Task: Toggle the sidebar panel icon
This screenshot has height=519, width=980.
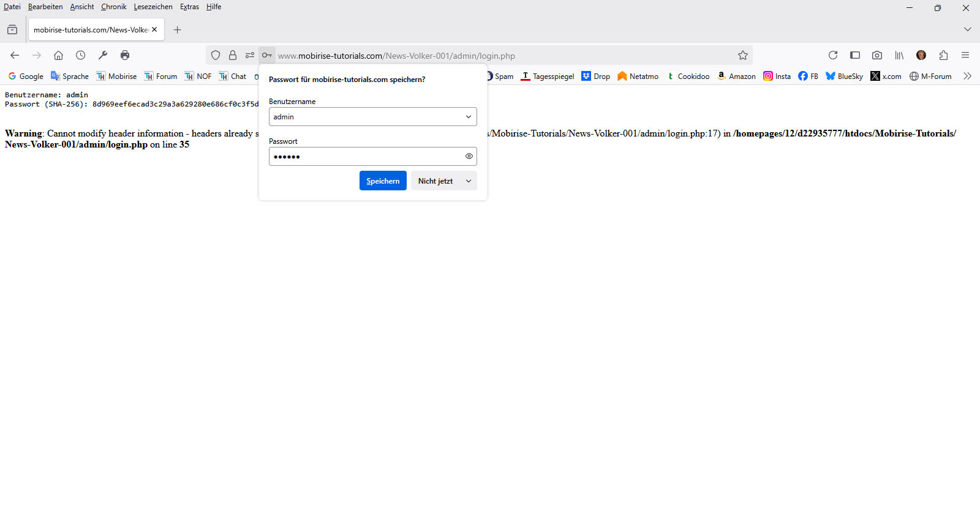Action: [x=855, y=55]
